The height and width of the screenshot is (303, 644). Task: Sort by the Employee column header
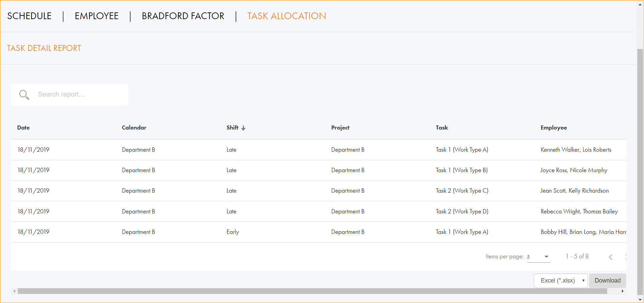(554, 128)
